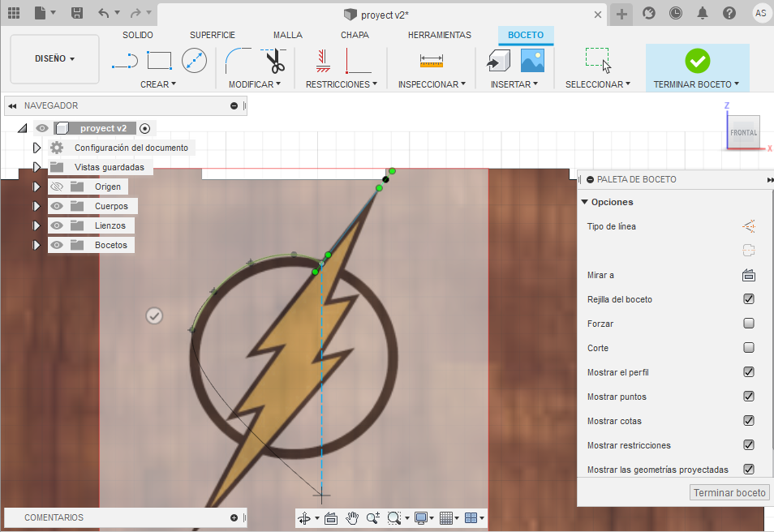Switch to the CHAPA tab
This screenshot has height=532, width=774.
(355, 35)
